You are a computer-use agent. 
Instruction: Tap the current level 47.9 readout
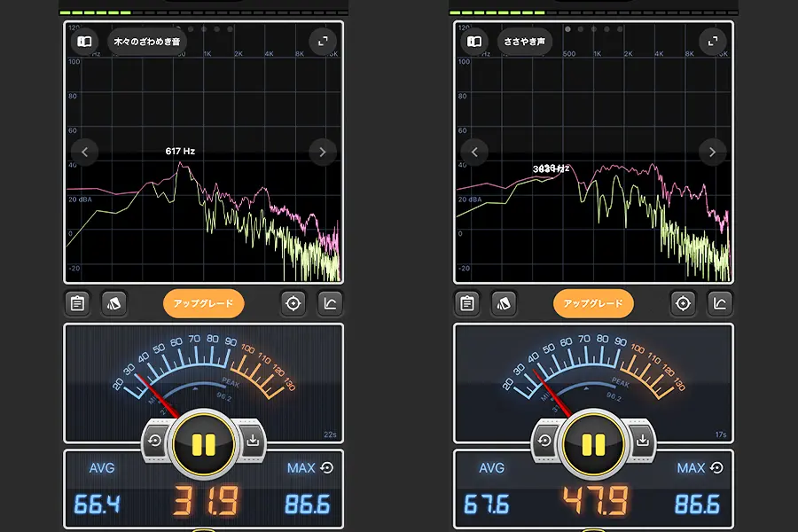pyautogui.click(x=596, y=501)
